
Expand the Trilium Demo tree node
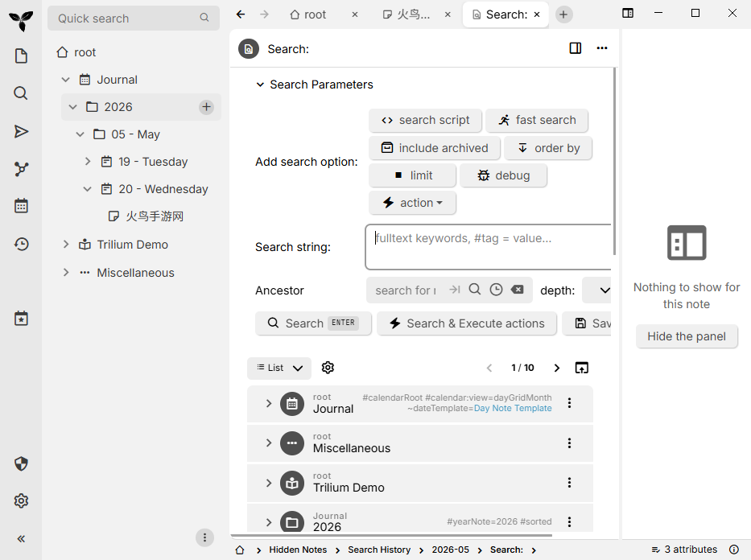point(66,244)
